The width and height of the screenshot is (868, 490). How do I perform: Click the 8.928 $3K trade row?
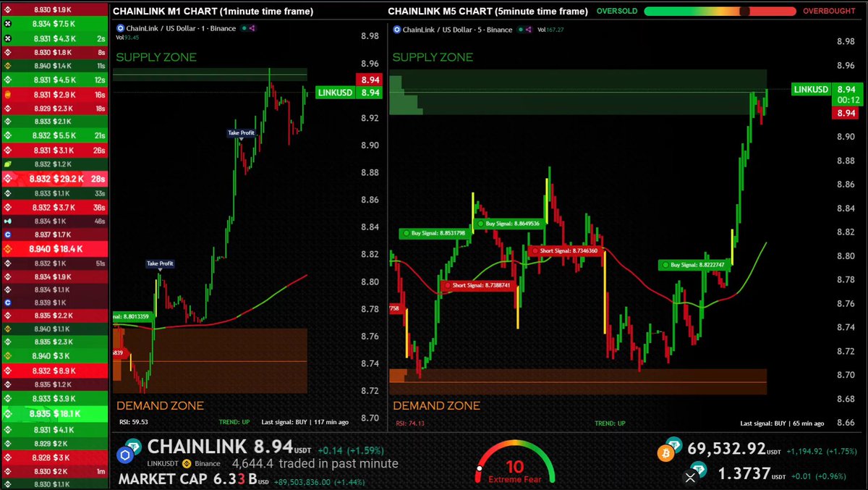[x=56, y=457]
